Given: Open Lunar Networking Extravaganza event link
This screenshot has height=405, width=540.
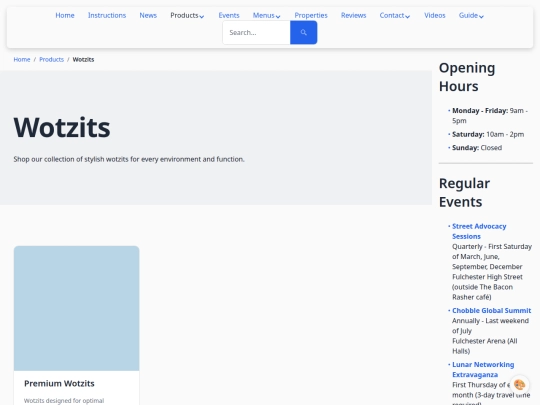Looking at the screenshot, I should pos(483,369).
